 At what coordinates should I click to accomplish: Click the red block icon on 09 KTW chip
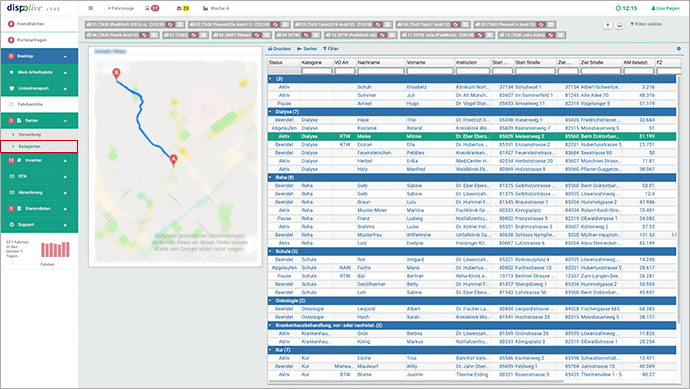point(306,35)
